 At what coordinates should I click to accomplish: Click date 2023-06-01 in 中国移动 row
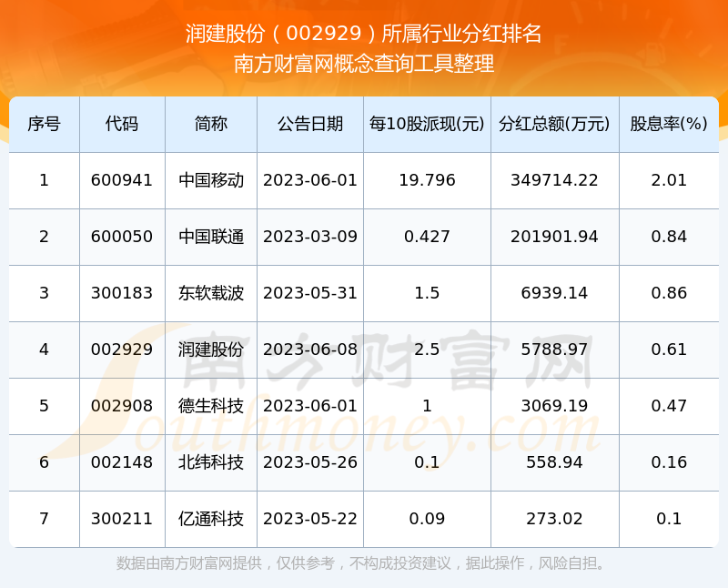[310, 180]
